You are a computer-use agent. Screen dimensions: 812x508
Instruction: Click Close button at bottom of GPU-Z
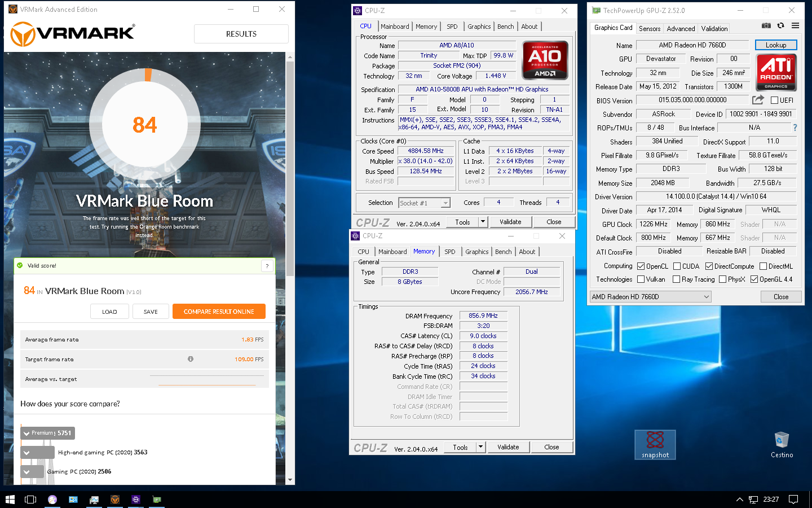pyautogui.click(x=781, y=297)
